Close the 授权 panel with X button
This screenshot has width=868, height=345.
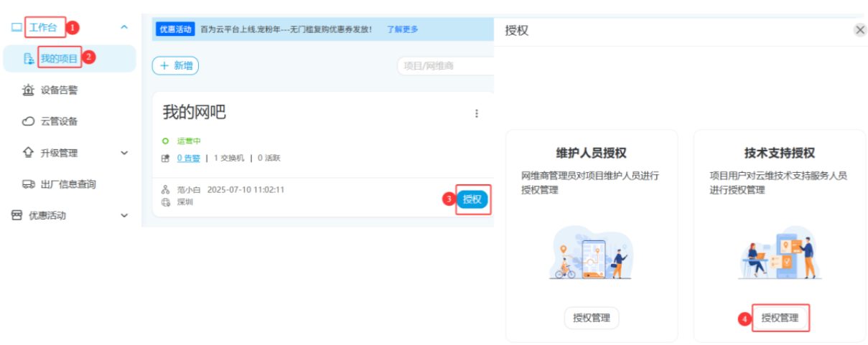coord(859,30)
